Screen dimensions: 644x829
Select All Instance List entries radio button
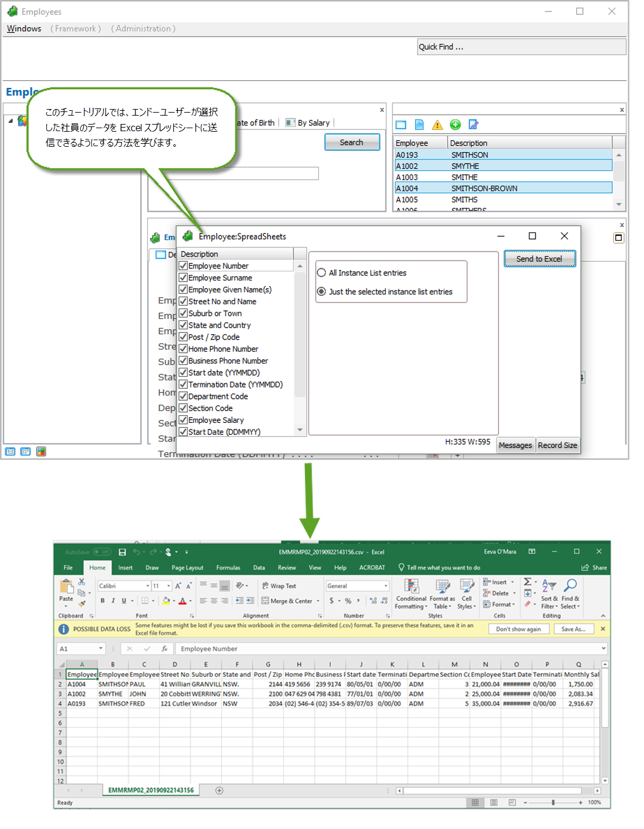coord(322,273)
